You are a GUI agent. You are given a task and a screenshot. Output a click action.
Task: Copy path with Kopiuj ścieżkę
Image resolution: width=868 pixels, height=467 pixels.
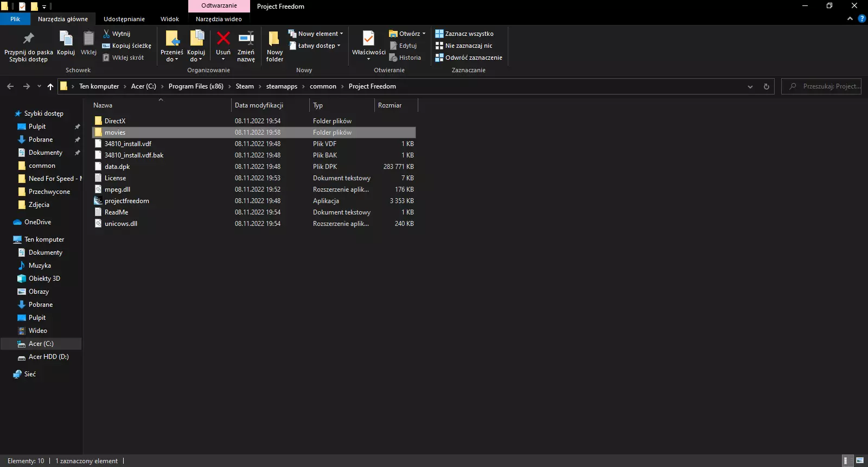click(x=127, y=46)
